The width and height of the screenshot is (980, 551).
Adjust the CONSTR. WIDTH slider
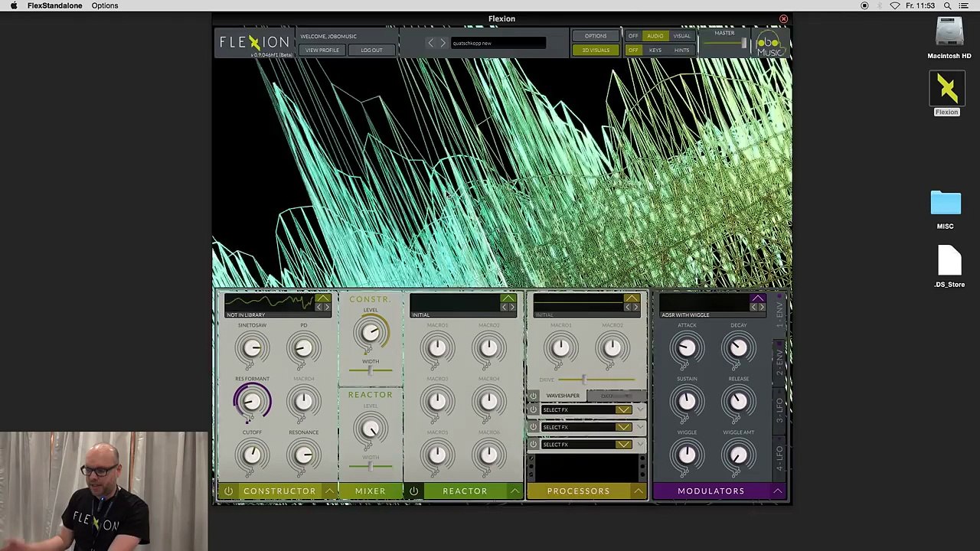tap(371, 370)
